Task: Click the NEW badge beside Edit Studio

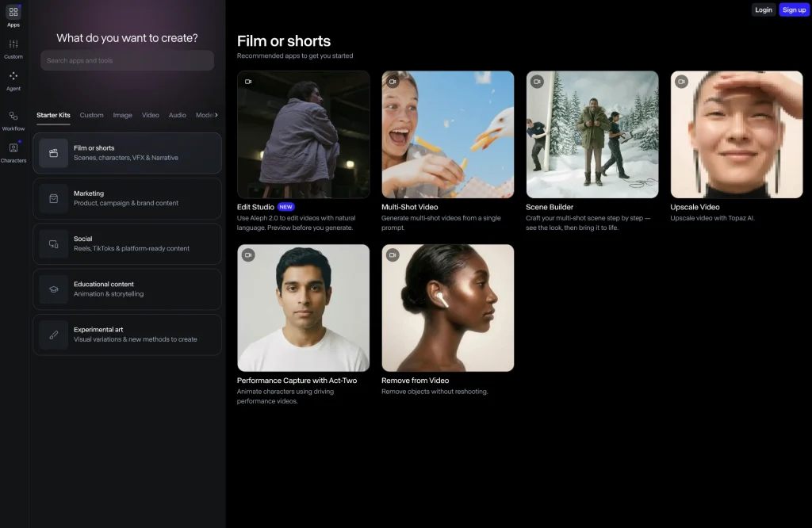Action: 285,207
